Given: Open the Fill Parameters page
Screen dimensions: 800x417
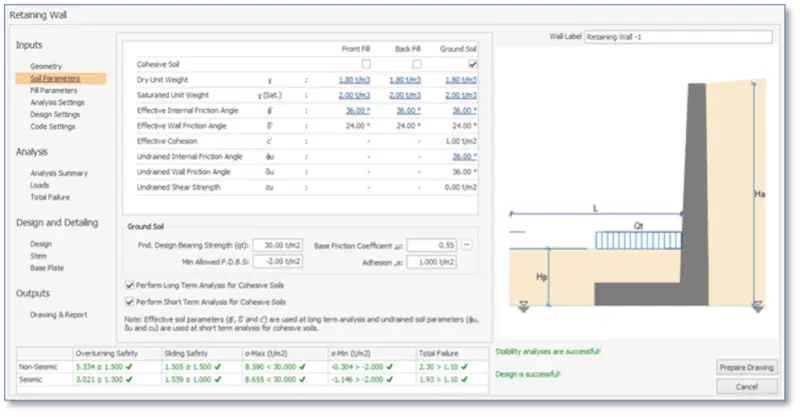Looking at the screenshot, I should click(x=54, y=90).
